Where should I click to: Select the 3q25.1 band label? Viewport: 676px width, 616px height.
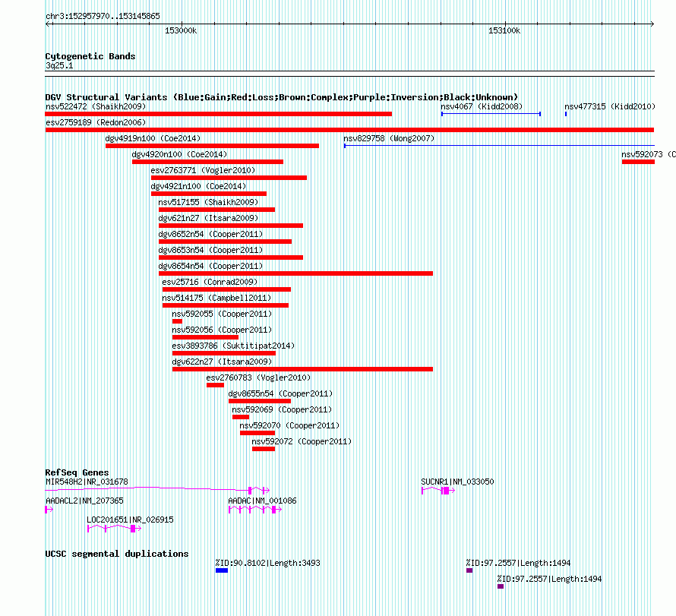(59, 65)
